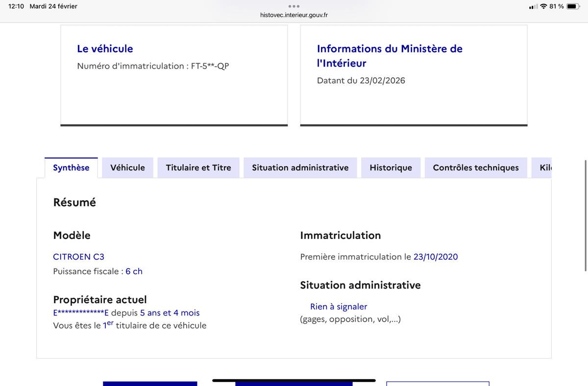588x386 pixels.
Task: Open the Situation administrative tab
Action: 300,168
